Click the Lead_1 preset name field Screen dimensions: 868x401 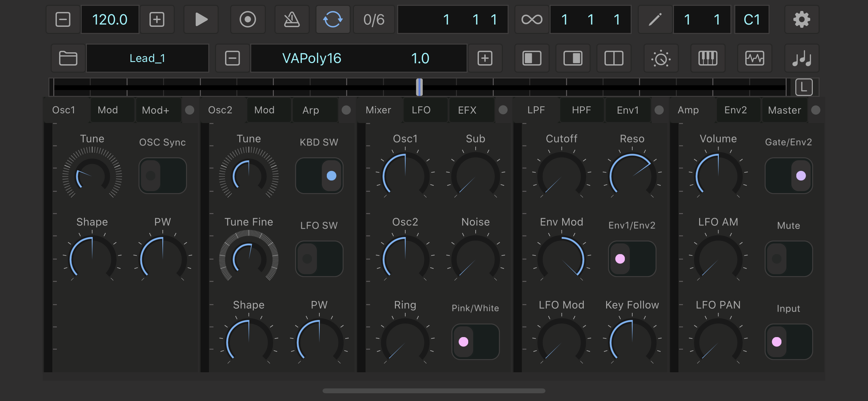(148, 58)
